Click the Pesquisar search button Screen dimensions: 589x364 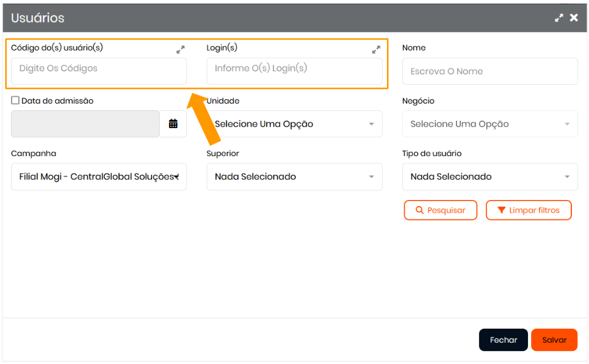coord(440,210)
